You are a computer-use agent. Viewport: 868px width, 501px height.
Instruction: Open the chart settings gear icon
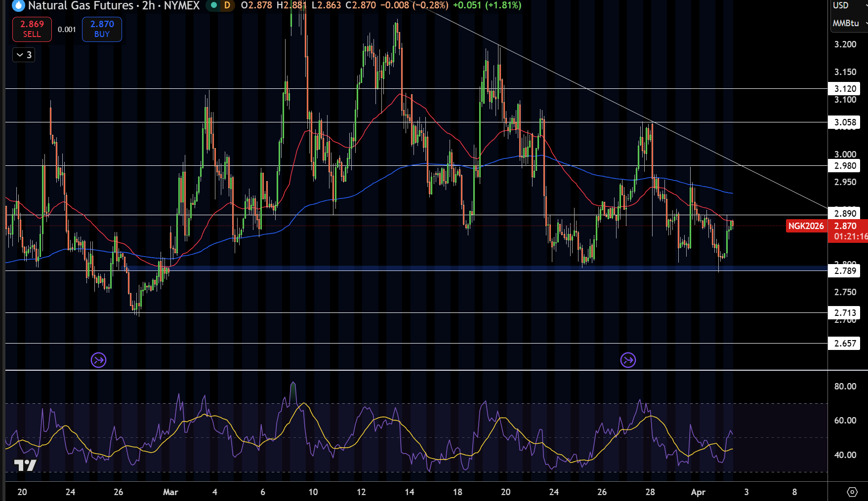tap(852, 492)
